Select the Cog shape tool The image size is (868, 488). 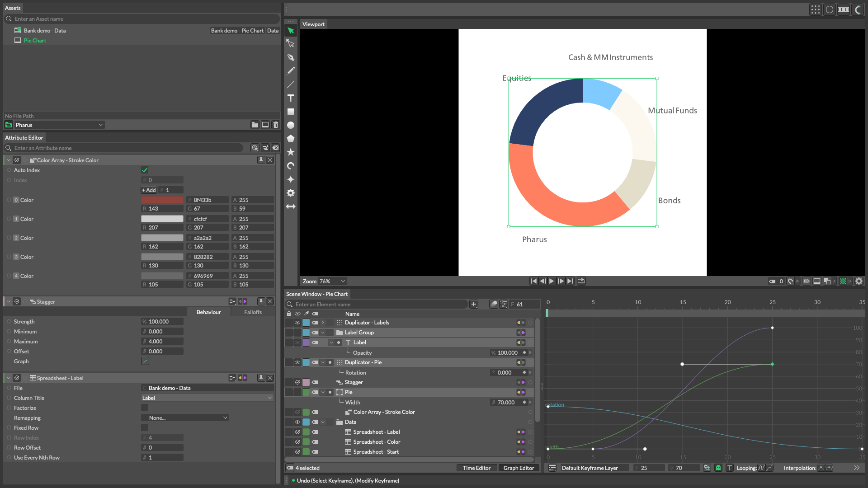tap(291, 193)
